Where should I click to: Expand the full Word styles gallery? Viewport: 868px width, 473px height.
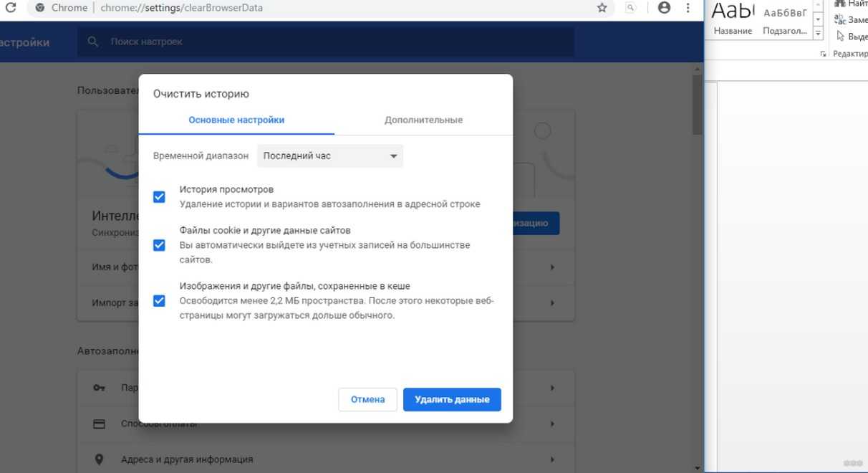click(x=819, y=34)
